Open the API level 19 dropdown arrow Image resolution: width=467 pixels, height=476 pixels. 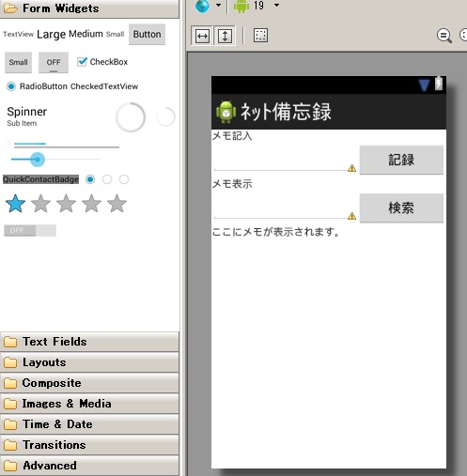276,5
